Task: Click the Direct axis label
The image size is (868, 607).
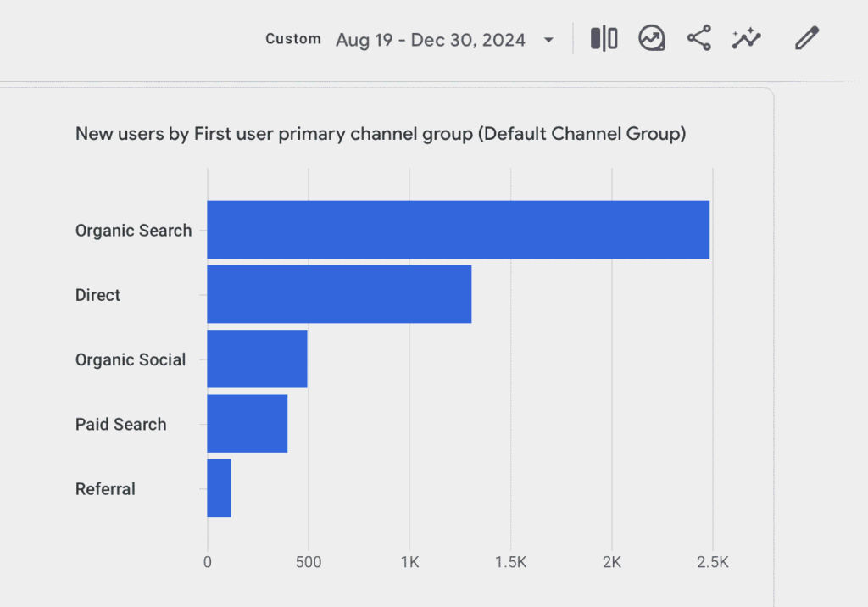Action: click(97, 295)
